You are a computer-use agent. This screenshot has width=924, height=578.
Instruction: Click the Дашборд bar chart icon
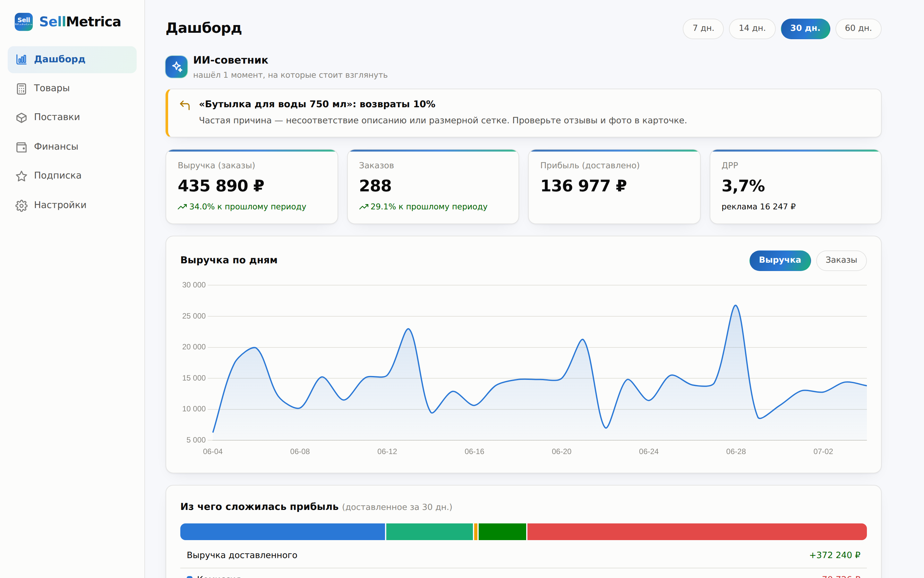21,59
